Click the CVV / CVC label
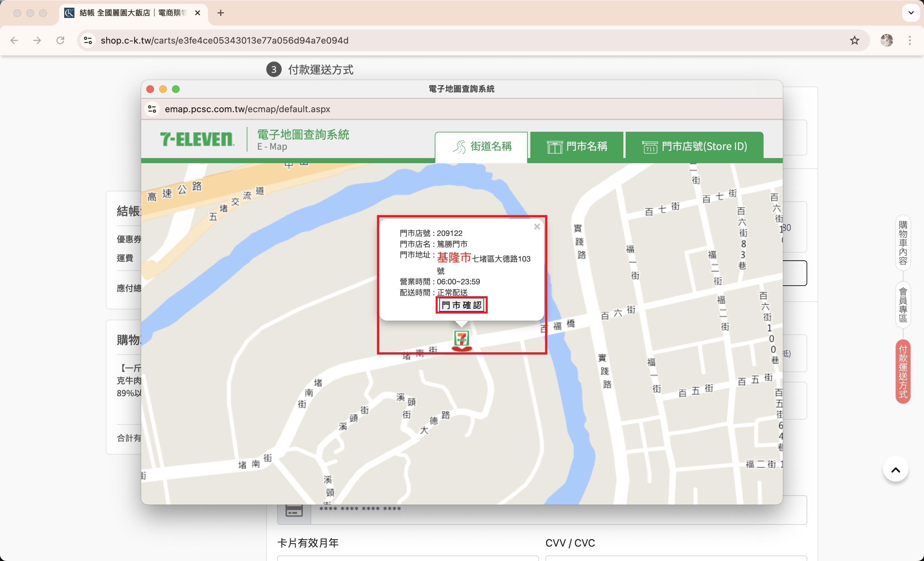 (570, 543)
